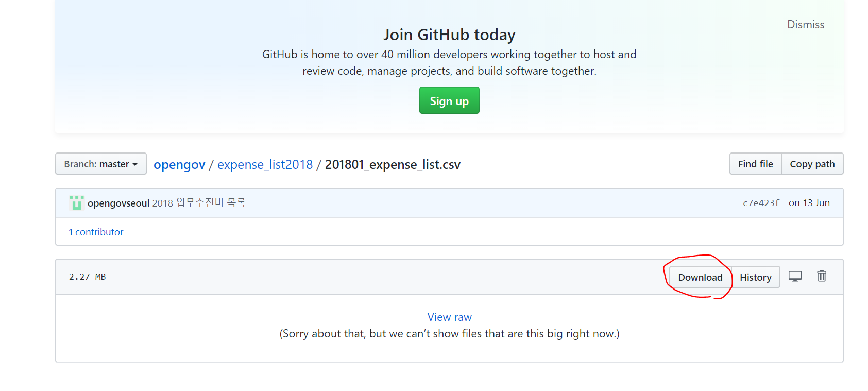
Task: Open the Branch: master dropdown
Action: pyautogui.click(x=101, y=164)
